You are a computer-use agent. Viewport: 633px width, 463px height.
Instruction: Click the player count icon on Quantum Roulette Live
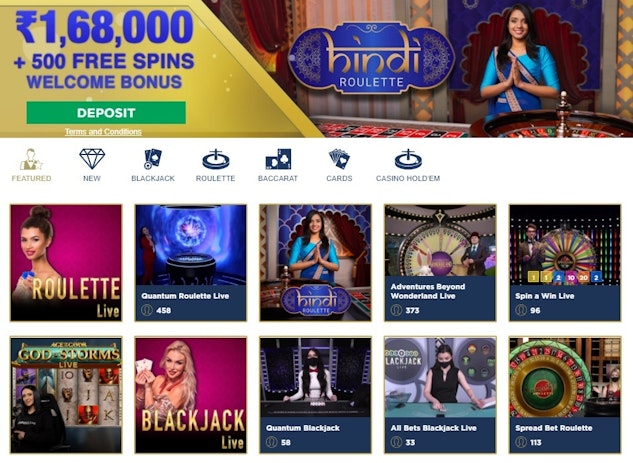click(147, 310)
